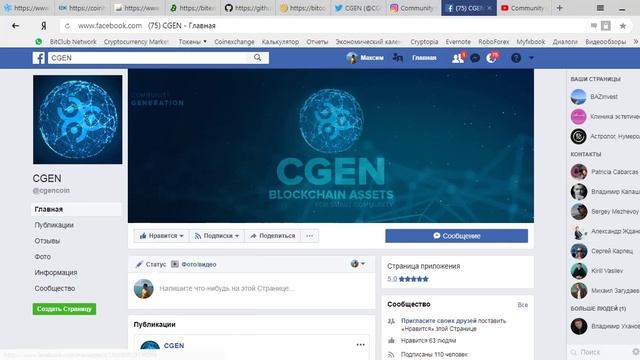This screenshot has width=640, height=360.
Task: Go back with browser back arrow
Action: coord(16,26)
